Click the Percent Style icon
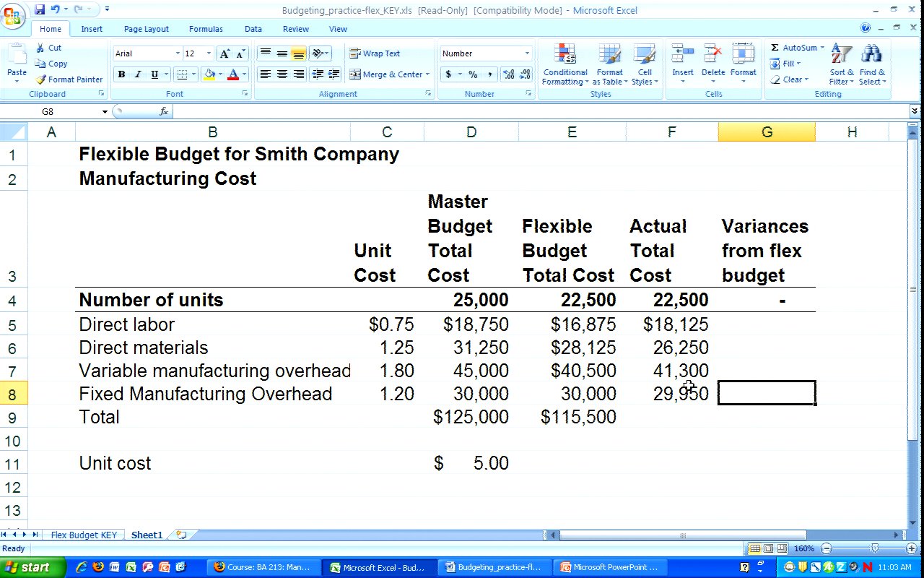The image size is (924, 578). tap(473, 74)
